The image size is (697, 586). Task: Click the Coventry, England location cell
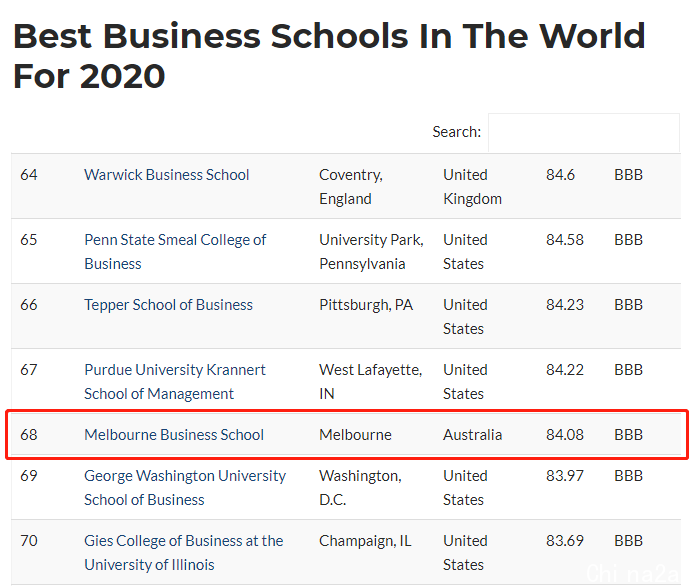pos(351,187)
